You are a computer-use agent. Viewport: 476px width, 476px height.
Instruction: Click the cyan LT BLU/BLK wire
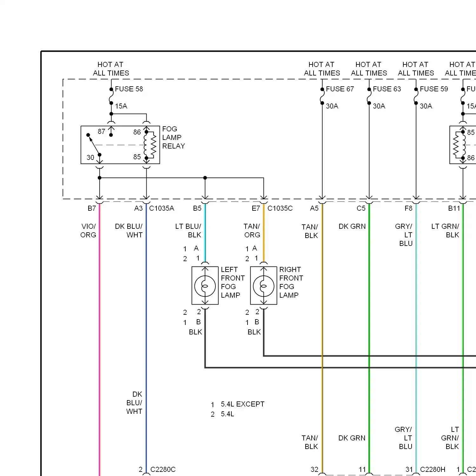[x=205, y=233]
